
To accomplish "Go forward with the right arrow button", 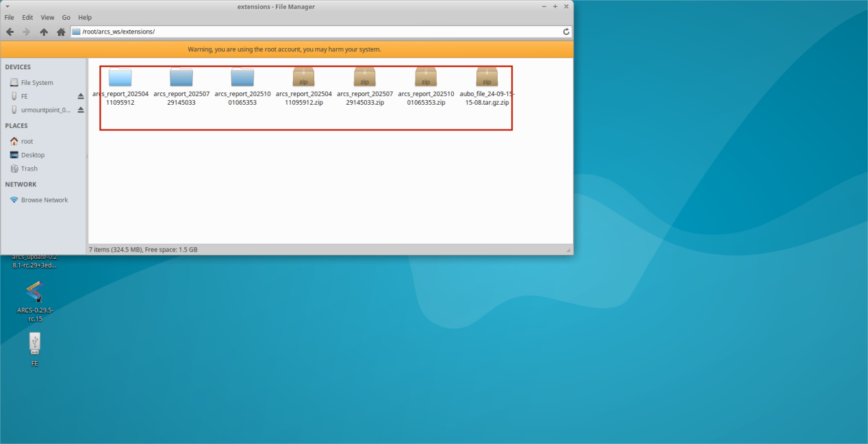I will point(27,32).
